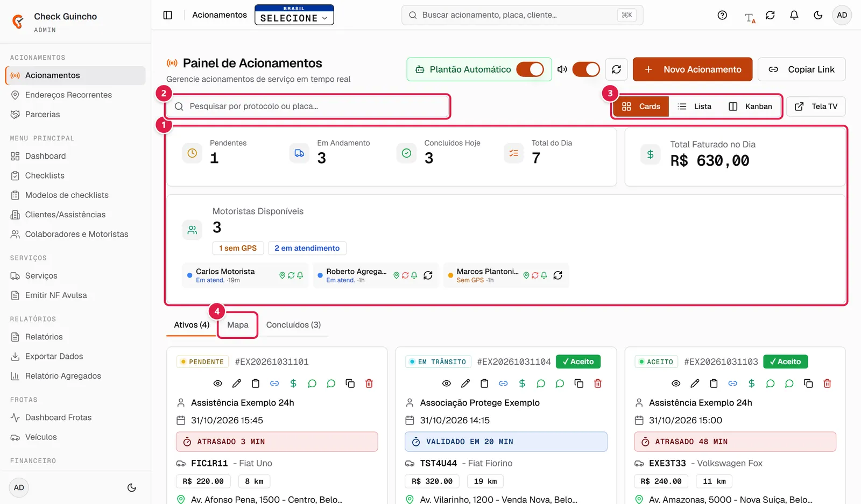Click the 1 sem GPS badge
The height and width of the screenshot is (504, 861).
(238, 248)
